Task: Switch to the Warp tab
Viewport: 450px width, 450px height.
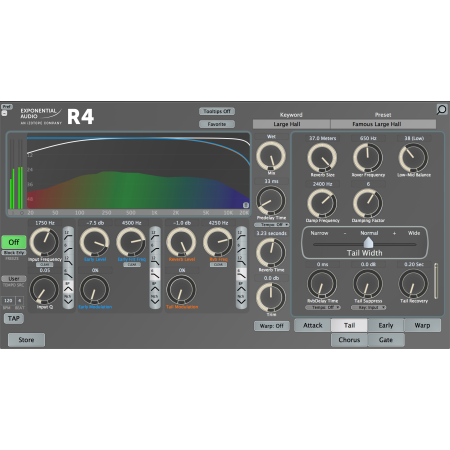Action: (422, 325)
